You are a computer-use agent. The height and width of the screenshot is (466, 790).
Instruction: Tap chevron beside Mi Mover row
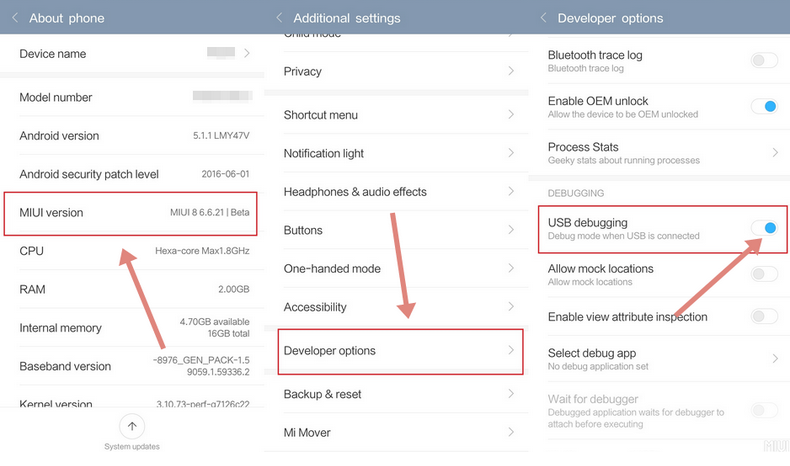pos(510,432)
